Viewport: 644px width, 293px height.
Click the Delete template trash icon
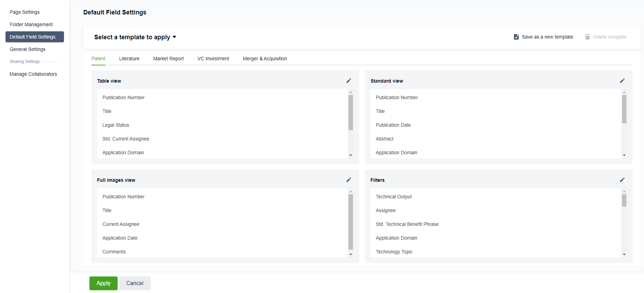point(587,37)
